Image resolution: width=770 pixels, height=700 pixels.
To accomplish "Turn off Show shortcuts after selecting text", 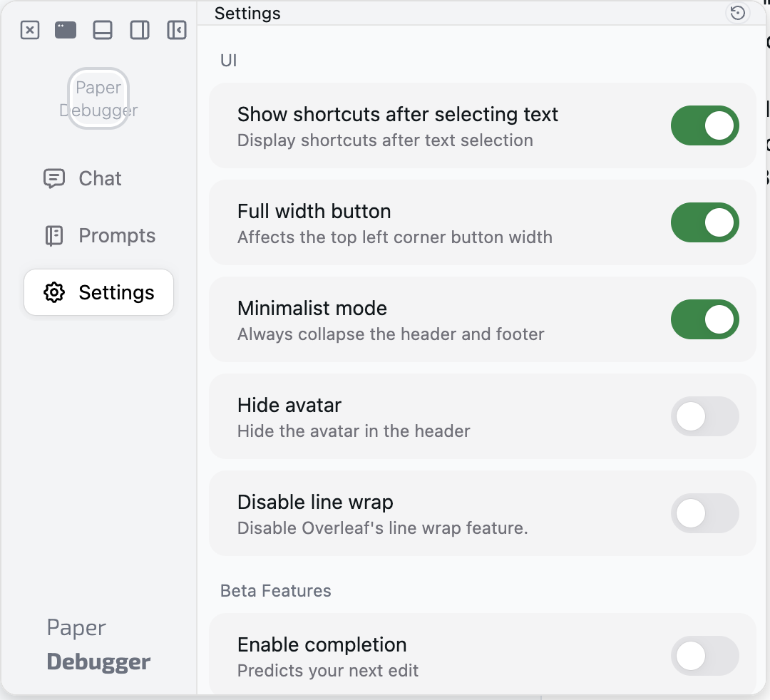I will [704, 125].
